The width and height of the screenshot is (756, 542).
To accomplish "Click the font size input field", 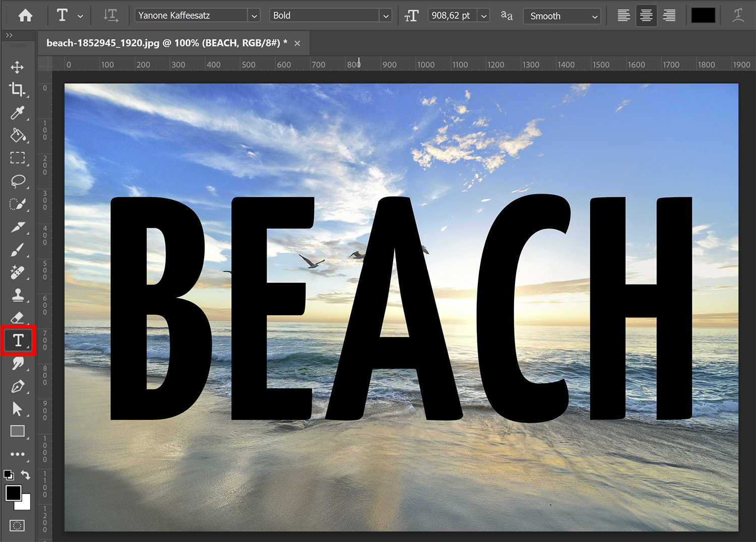I will [x=451, y=15].
